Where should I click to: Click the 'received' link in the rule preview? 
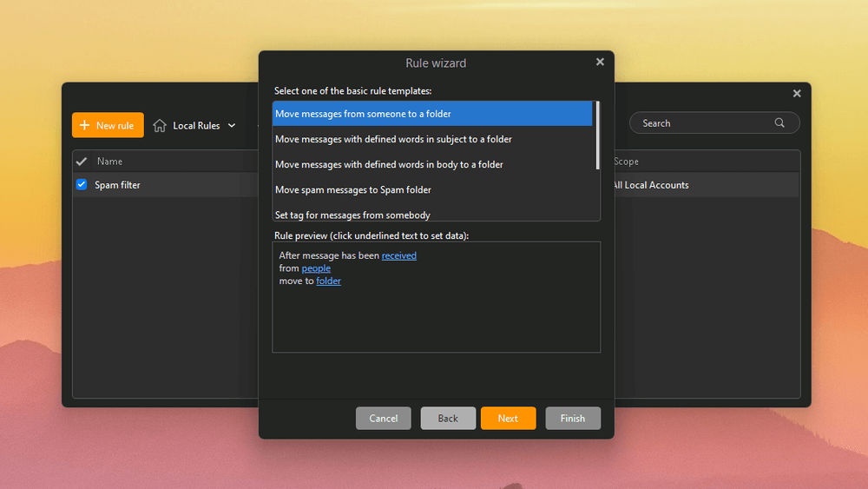[398, 255]
